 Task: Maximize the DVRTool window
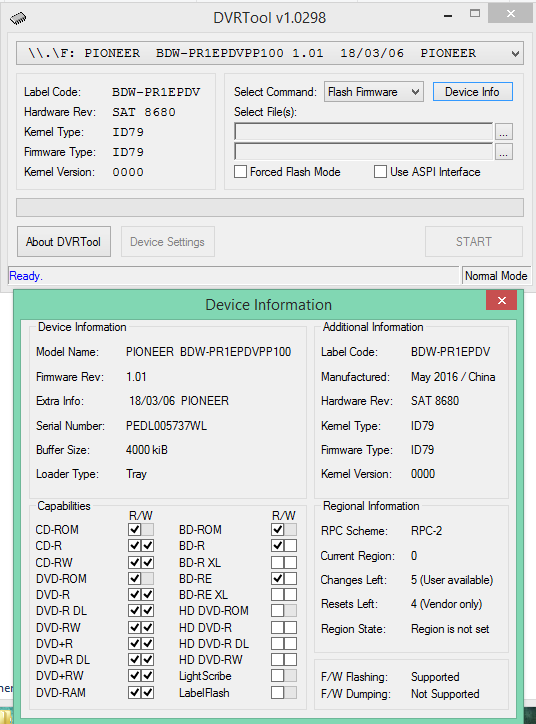coord(475,13)
